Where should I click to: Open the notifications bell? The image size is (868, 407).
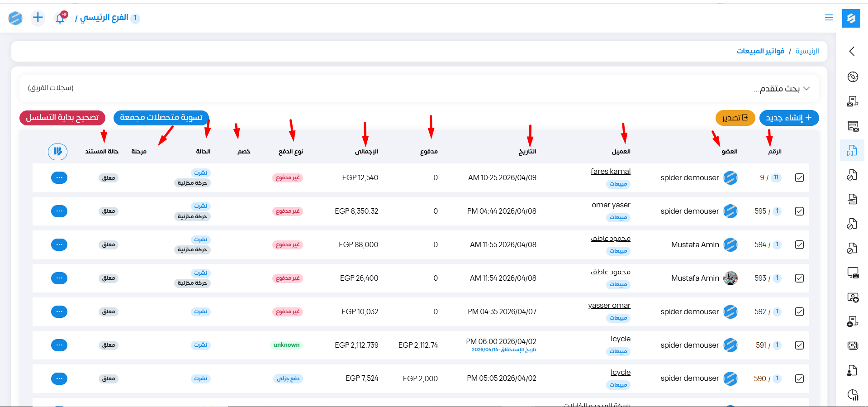coord(60,18)
